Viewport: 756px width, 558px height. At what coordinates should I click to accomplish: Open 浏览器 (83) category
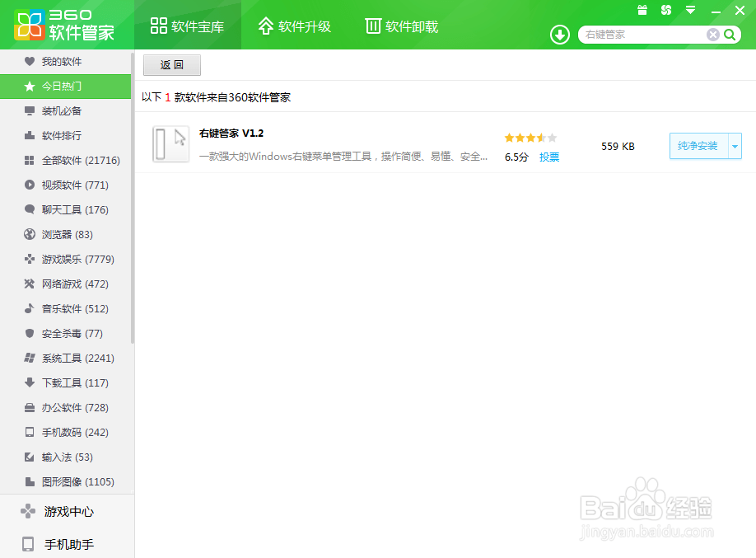click(x=66, y=235)
